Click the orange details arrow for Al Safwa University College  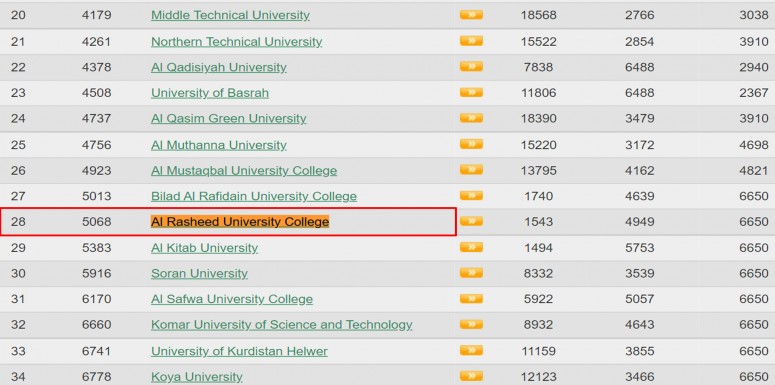tap(471, 298)
